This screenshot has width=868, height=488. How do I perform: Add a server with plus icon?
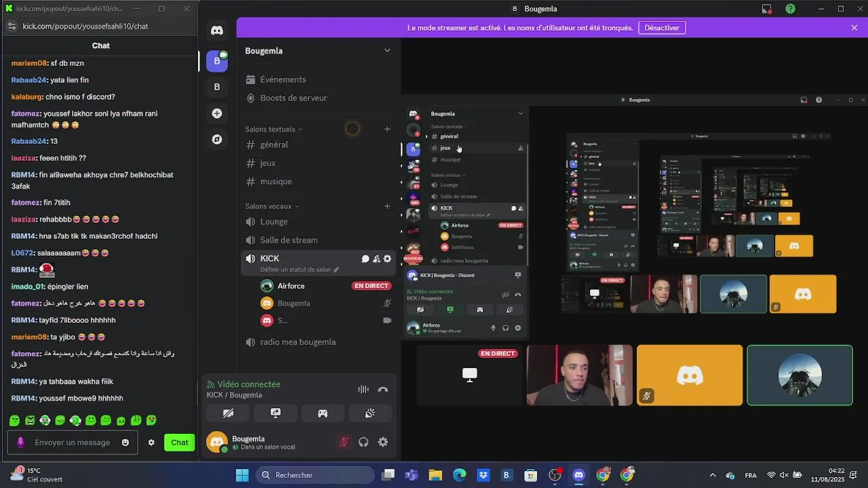click(217, 113)
